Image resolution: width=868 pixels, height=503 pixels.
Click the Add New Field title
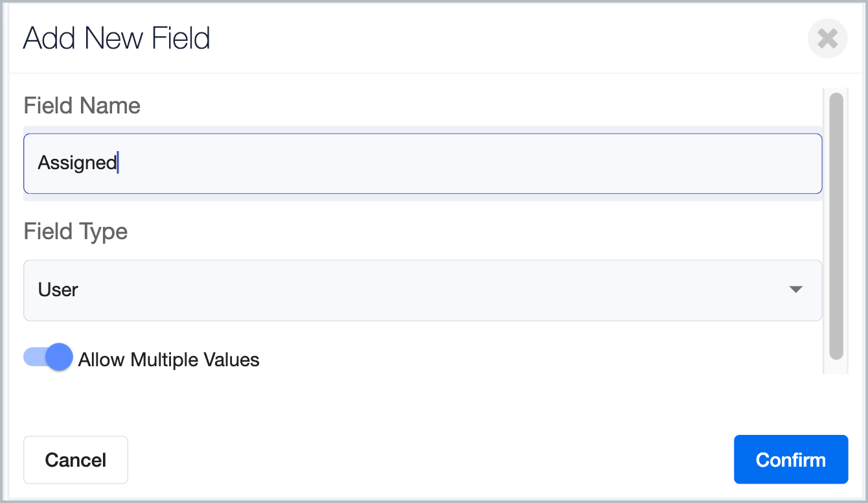pos(117,38)
